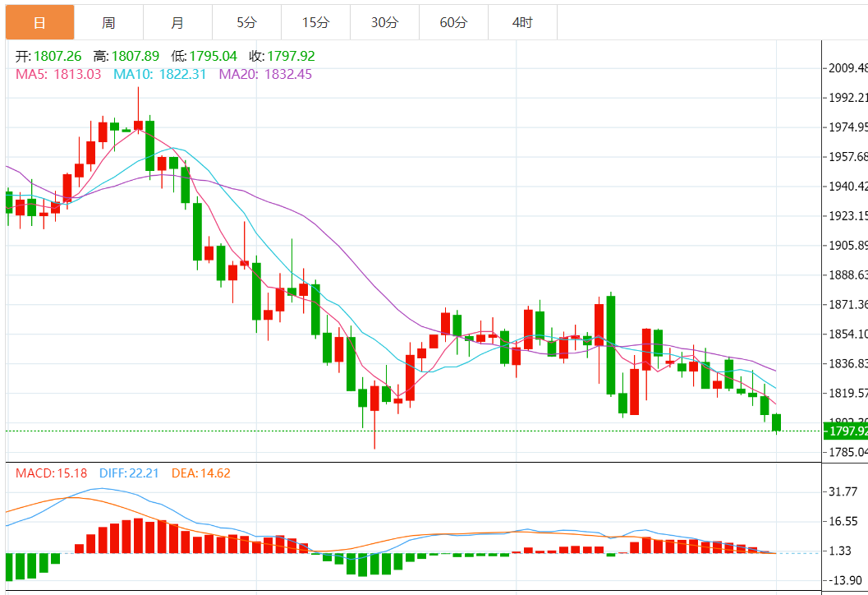868x595 pixels.
Task: Open the 30分 timeframe tab
Action: 385,23
